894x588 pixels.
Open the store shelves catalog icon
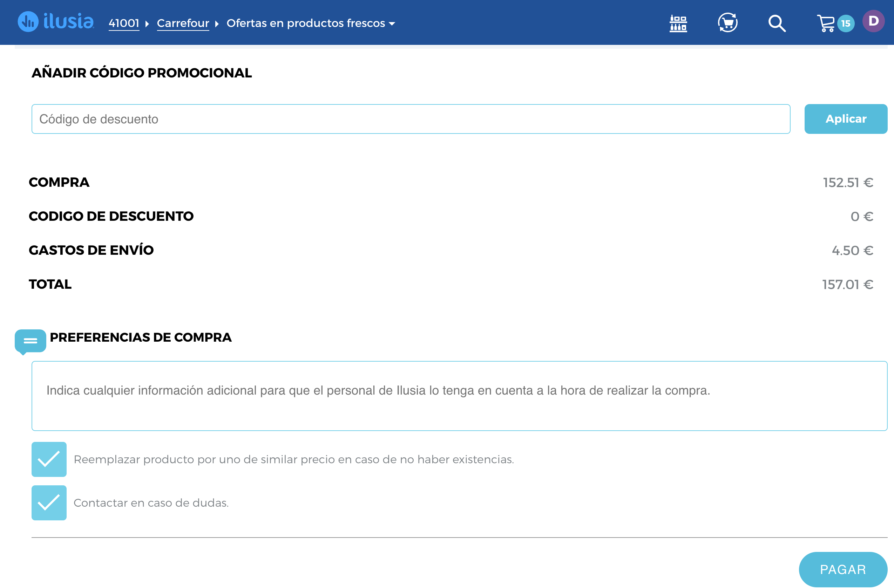[678, 23]
